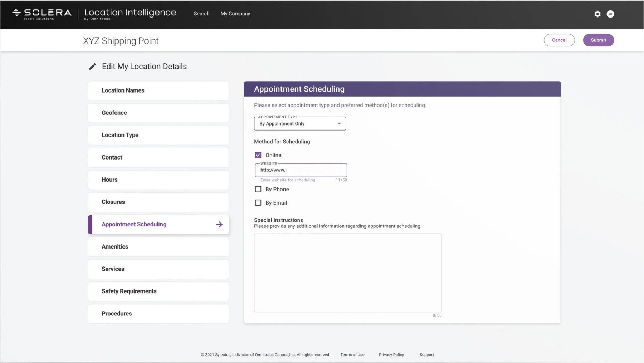Click the Location Intelligence by Omnitracs title

130,14
